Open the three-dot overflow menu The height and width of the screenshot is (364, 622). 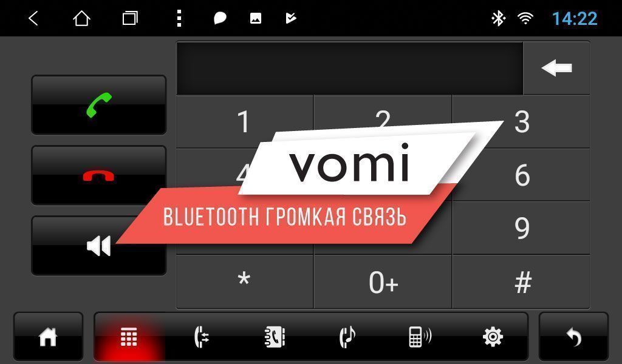179,18
